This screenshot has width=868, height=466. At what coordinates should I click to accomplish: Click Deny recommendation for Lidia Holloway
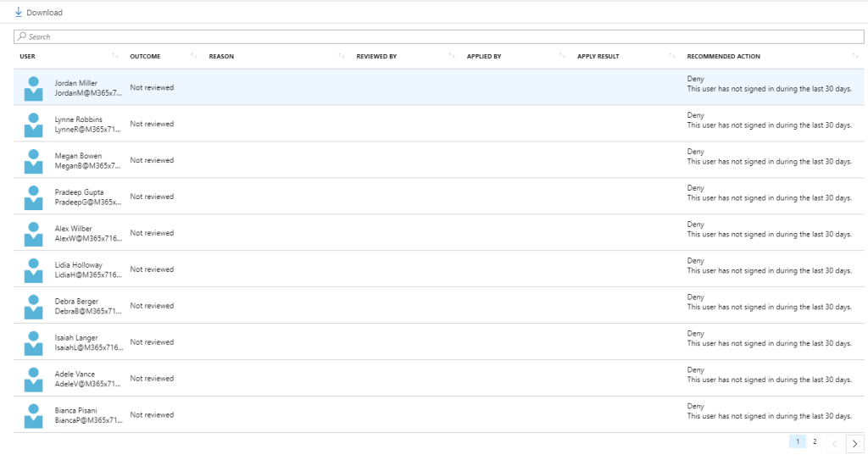point(695,261)
